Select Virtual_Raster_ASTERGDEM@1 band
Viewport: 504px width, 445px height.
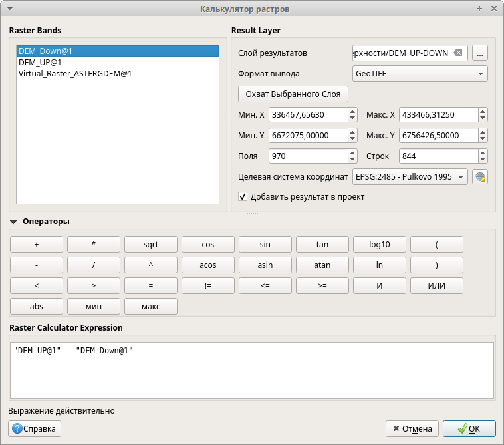pyautogui.click(x=75, y=74)
